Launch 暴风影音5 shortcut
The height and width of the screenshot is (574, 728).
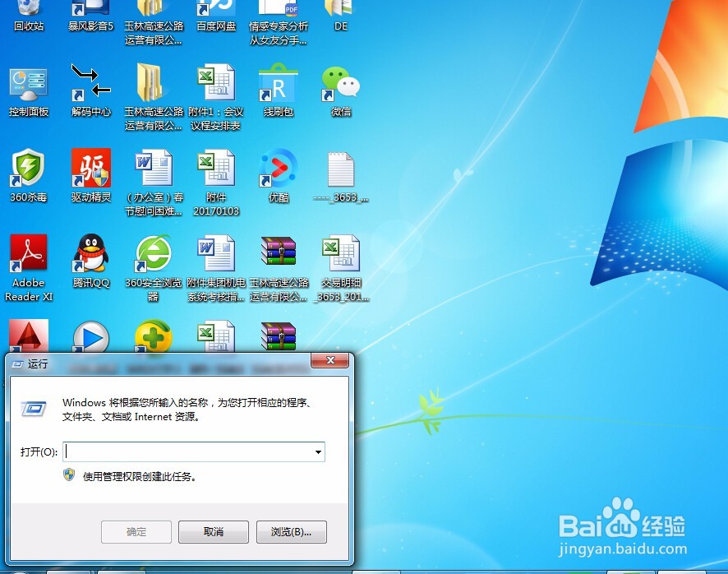tap(91, 16)
